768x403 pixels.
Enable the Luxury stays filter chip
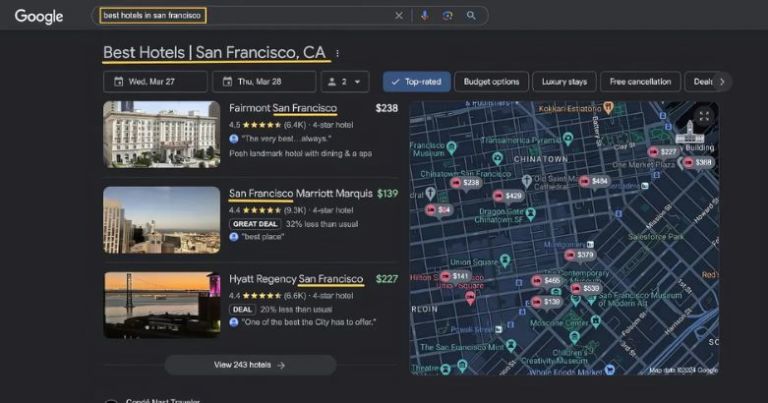pos(564,82)
